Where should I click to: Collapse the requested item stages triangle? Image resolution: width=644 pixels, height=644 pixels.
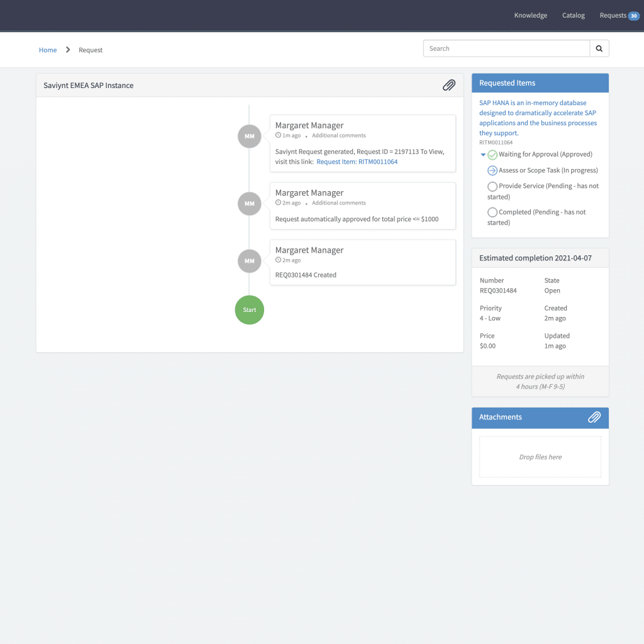(483, 155)
